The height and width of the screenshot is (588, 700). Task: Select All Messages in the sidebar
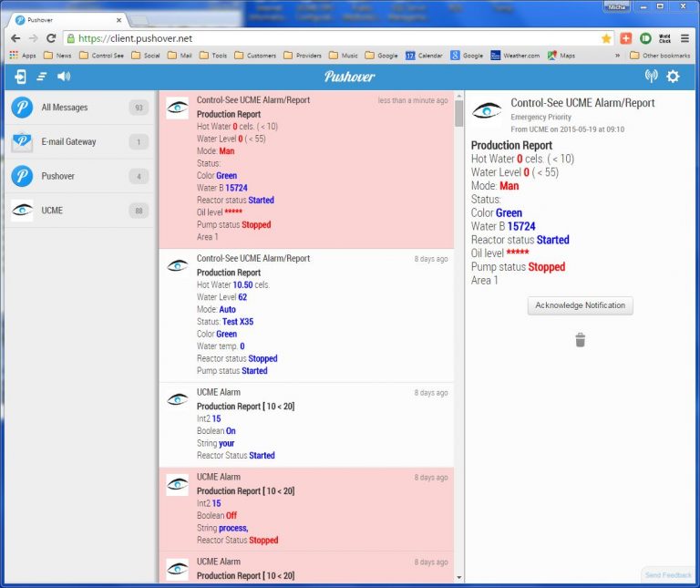[x=78, y=108]
